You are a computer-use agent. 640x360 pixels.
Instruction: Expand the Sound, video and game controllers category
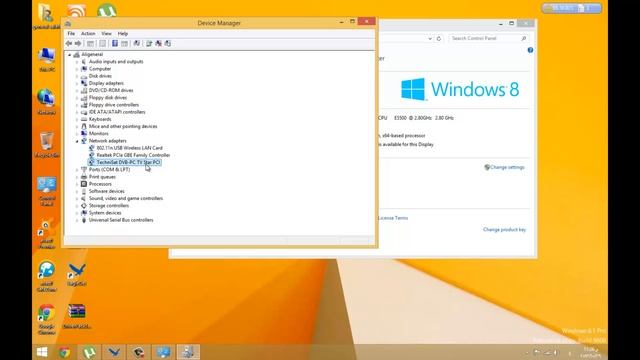pyautogui.click(x=77, y=198)
